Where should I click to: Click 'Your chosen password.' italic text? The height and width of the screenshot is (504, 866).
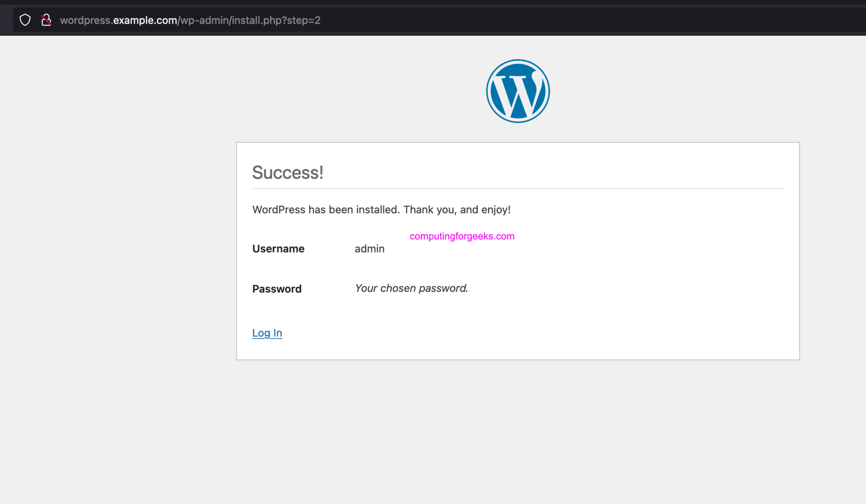coord(411,288)
